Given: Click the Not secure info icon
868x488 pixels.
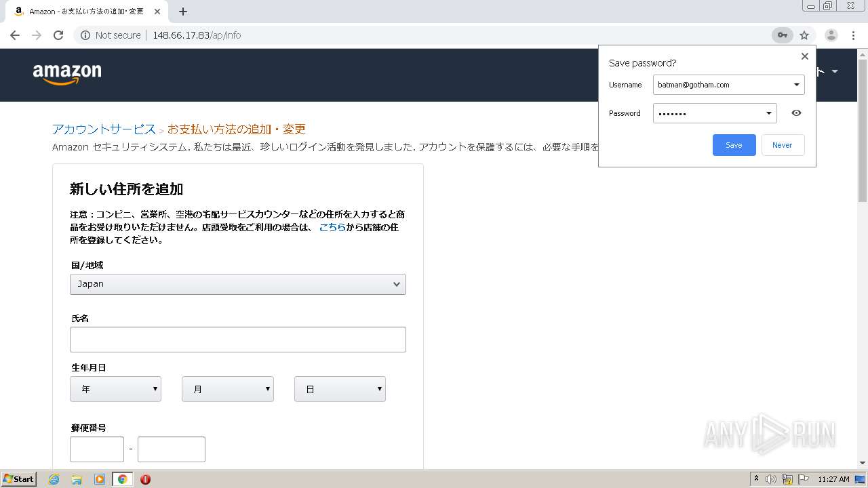Looking at the screenshot, I should (85, 35).
